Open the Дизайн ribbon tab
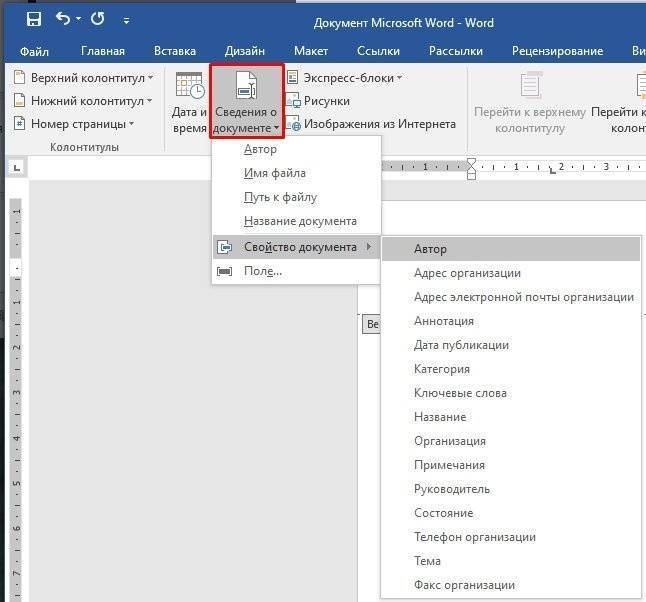Screen dimensions: 646x602 (243, 50)
